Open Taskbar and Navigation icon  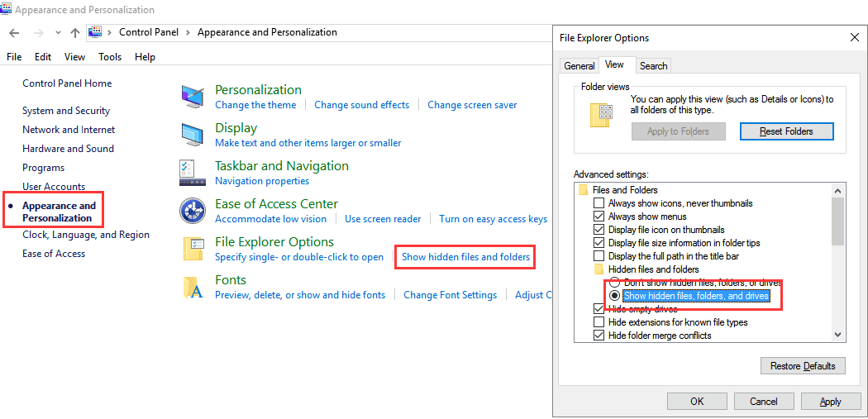(193, 173)
